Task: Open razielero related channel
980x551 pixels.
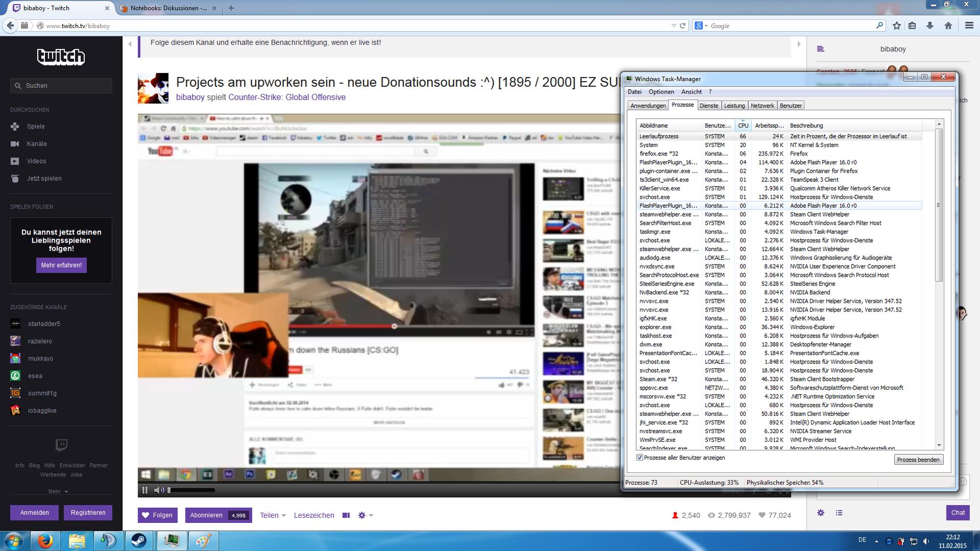Action: pyautogui.click(x=40, y=341)
